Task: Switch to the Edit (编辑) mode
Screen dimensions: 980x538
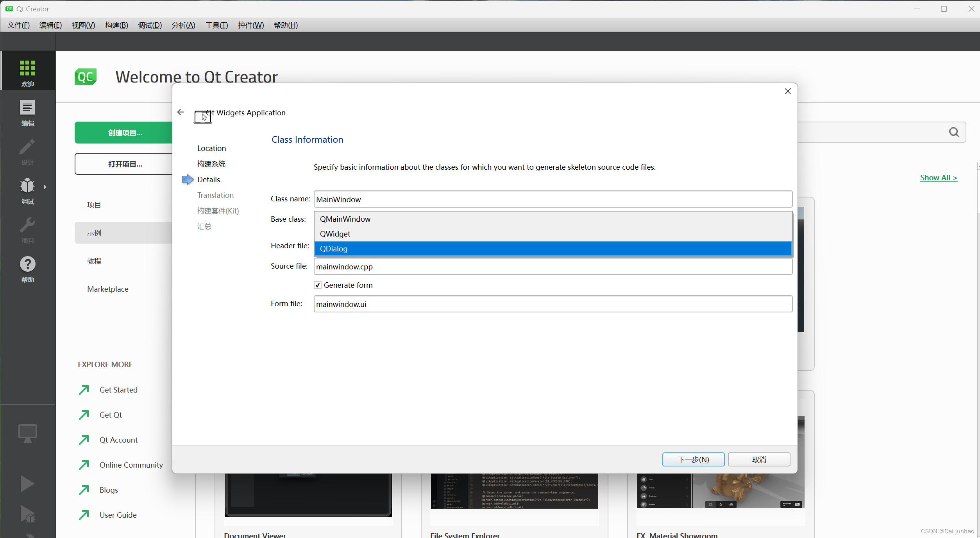Action: (27, 113)
